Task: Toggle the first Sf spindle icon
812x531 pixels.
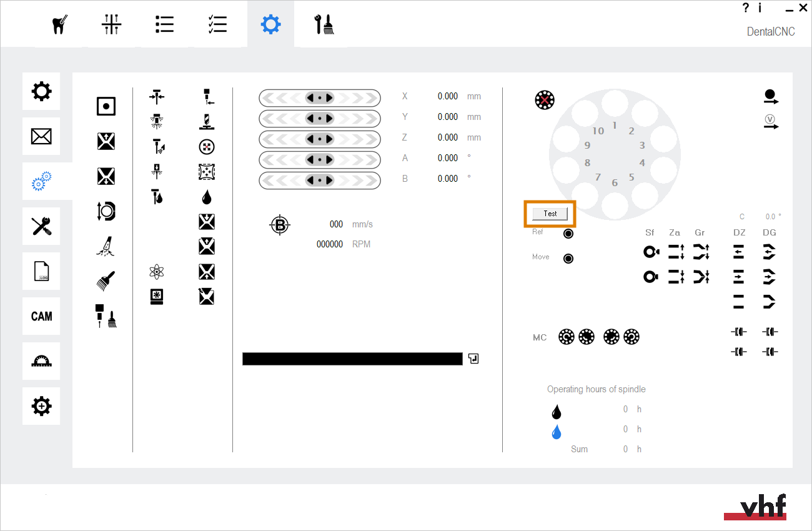Action: (651, 252)
